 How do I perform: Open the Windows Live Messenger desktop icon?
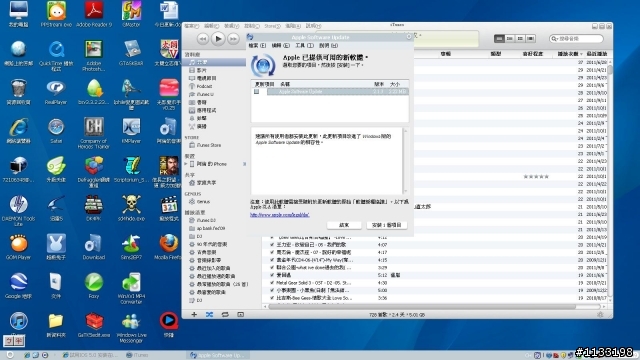click(x=131, y=327)
